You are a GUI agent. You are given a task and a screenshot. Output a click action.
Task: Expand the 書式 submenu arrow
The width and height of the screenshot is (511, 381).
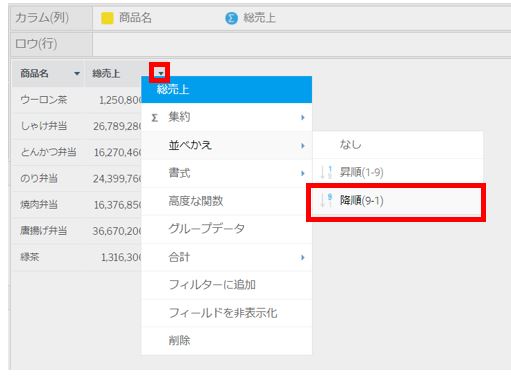coord(303,173)
